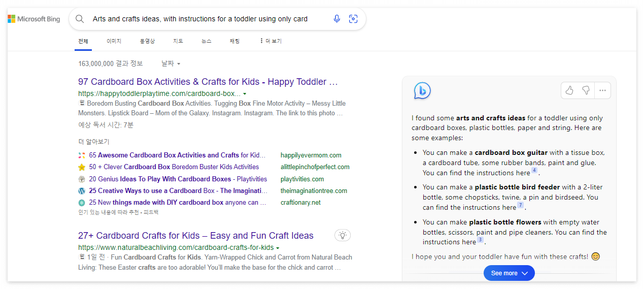Viewport: 644px width, 289px height.
Task: Switch to the 동영상 videos tab
Action: coord(147,41)
